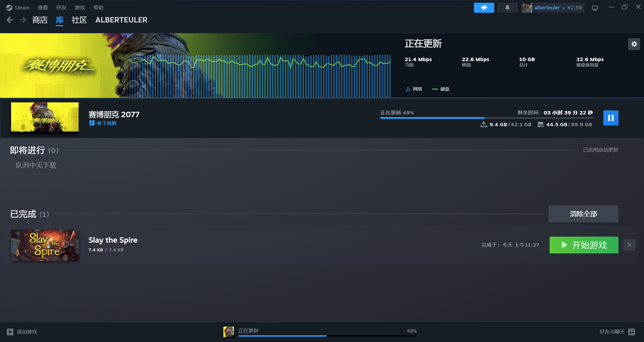Switch to the 库 tab

59,20
